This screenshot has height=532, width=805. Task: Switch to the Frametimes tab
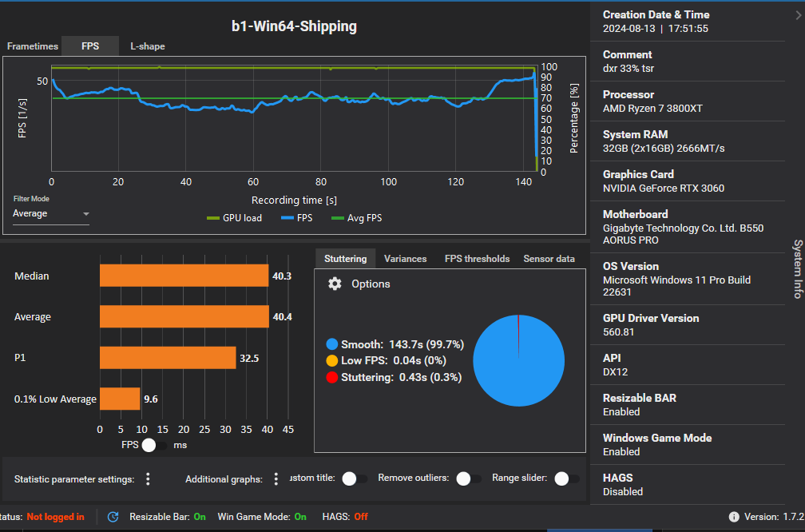pos(32,46)
